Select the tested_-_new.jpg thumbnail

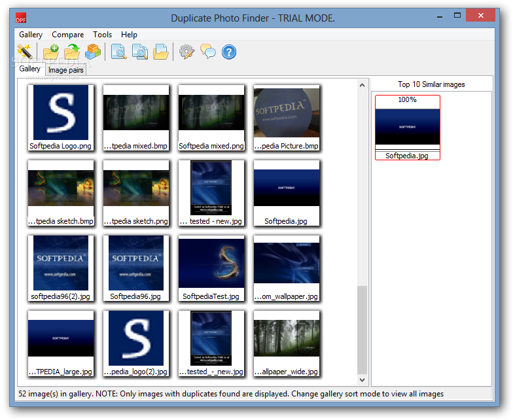click(x=211, y=343)
